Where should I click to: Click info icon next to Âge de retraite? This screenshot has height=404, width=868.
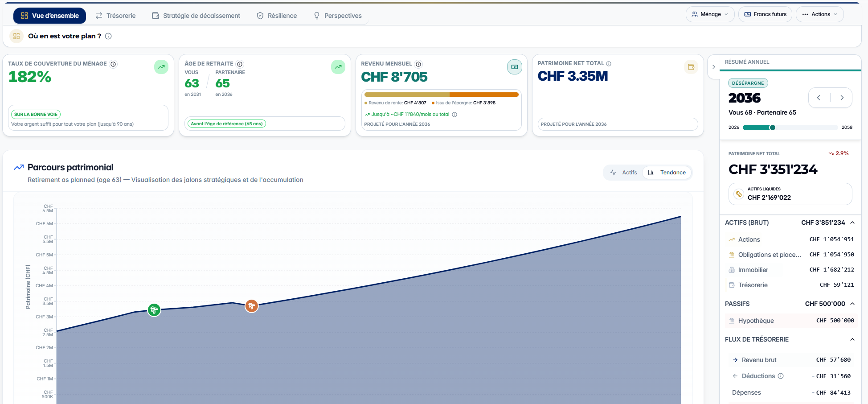(240, 64)
